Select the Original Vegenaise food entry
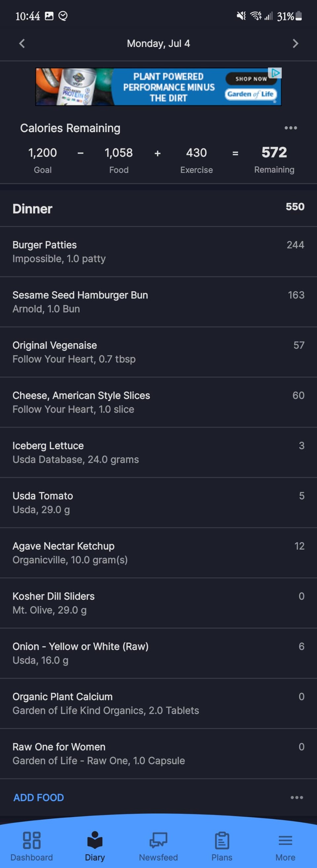The height and width of the screenshot is (868, 317). (x=158, y=352)
